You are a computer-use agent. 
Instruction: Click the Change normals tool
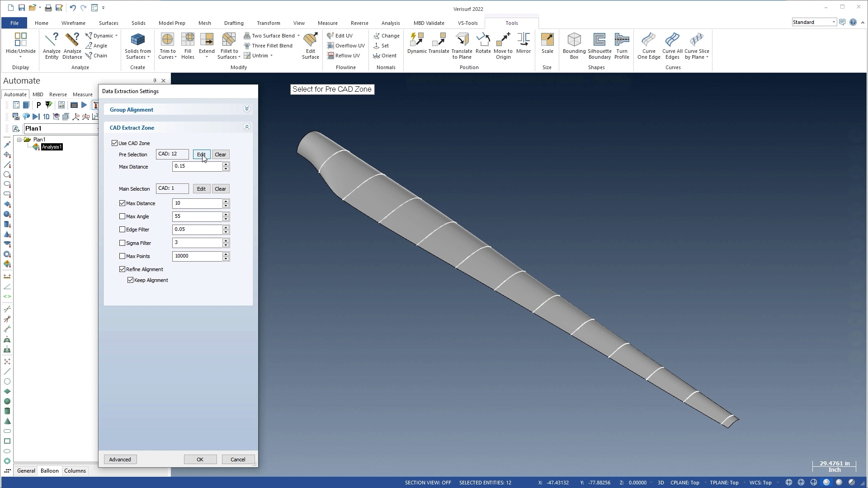pos(387,36)
